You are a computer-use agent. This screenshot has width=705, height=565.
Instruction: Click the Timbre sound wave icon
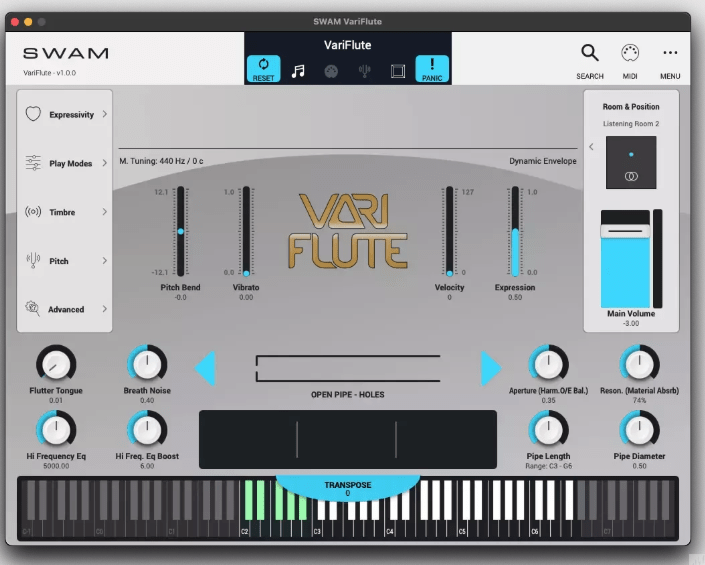[x=33, y=211]
